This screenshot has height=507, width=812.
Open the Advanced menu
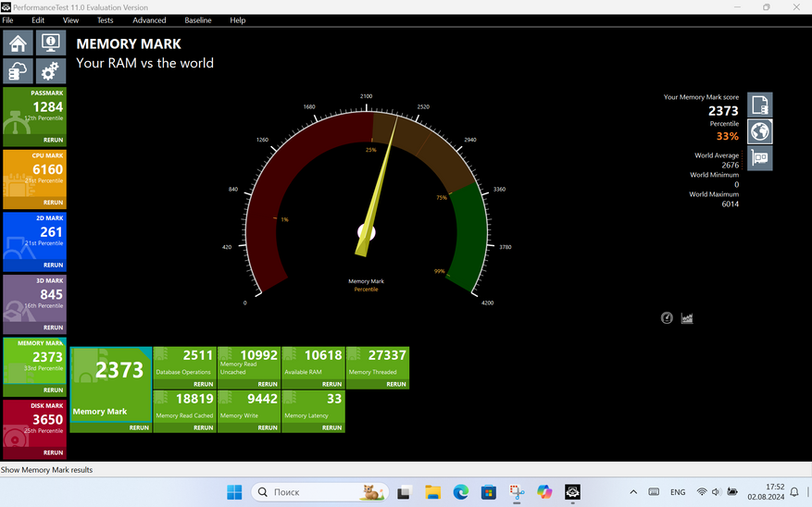[x=149, y=20]
